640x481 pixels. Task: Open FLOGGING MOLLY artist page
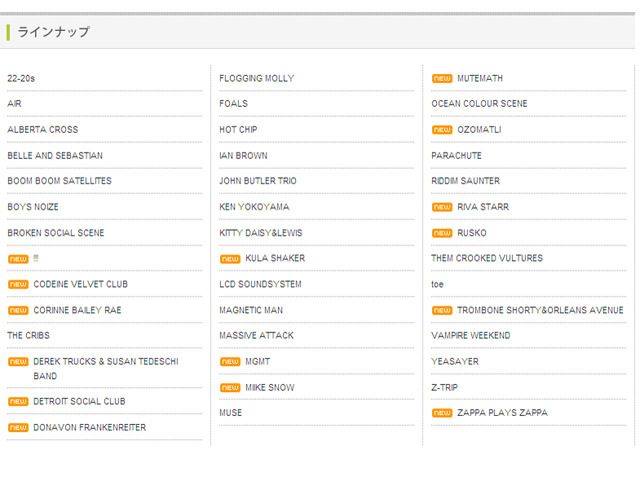coord(257,78)
